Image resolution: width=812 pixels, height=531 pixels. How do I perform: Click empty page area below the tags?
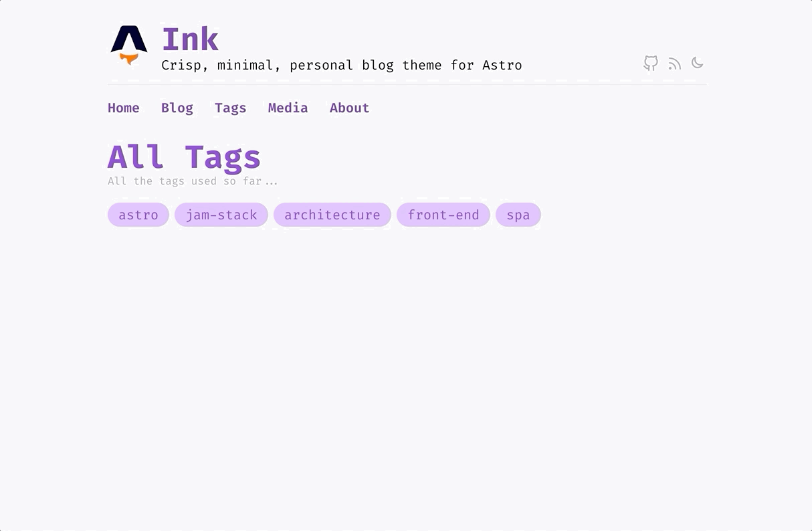406,375
